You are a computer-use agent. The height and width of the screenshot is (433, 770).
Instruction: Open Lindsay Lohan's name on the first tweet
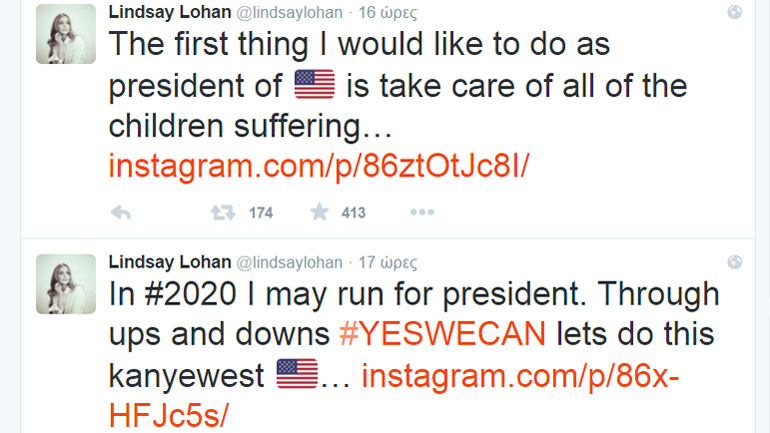tap(168, 13)
